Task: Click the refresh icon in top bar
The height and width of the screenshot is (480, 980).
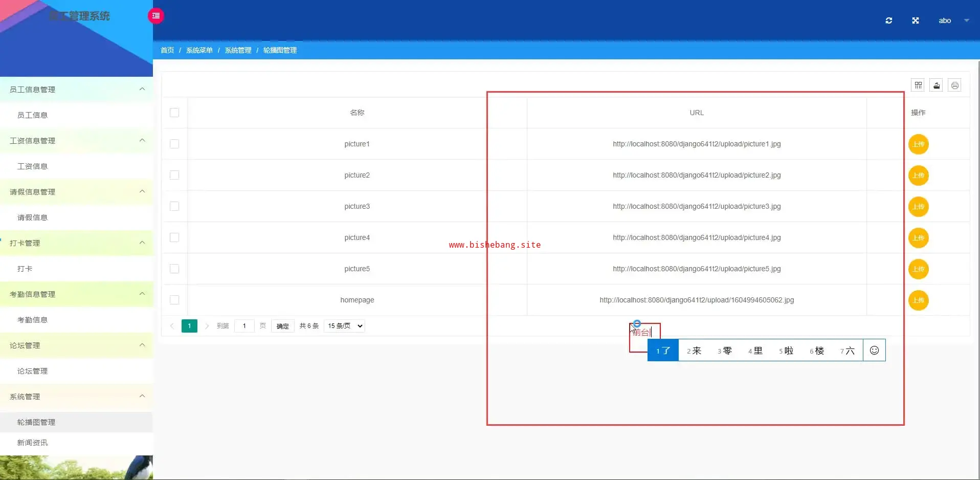Action: (889, 20)
